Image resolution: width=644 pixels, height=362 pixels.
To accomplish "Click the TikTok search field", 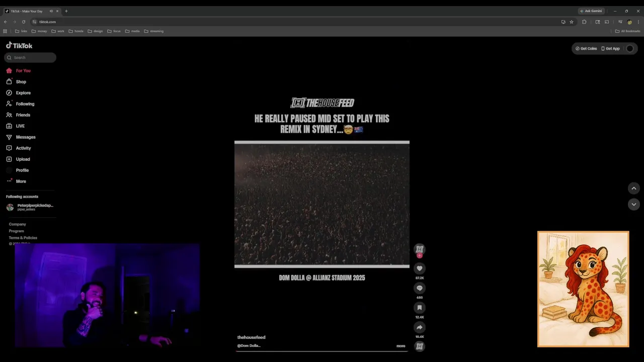I will [30, 57].
